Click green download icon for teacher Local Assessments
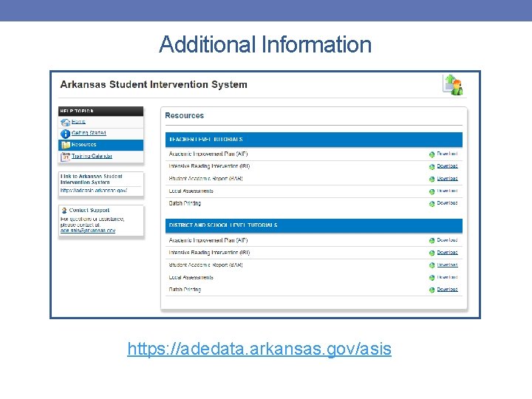This screenshot has height=399, width=532. coord(432,191)
